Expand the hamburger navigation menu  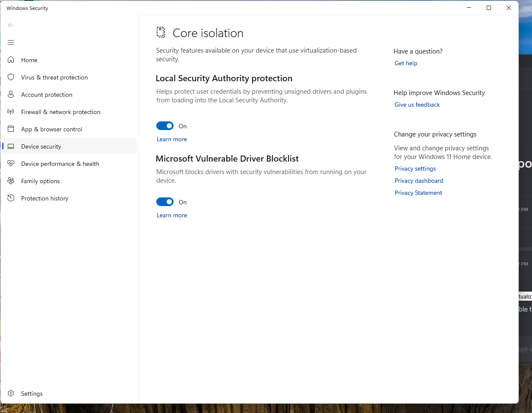pyautogui.click(x=11, y=42)
